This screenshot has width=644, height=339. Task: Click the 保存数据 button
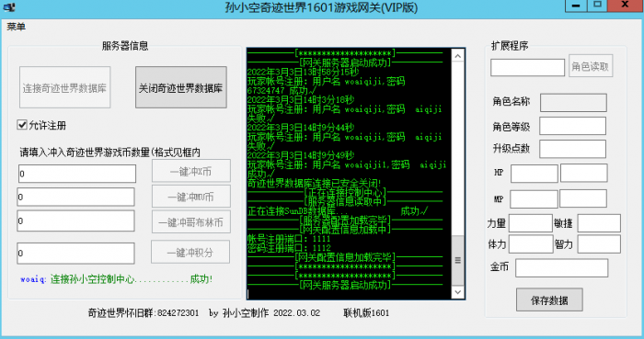(x=549, y=300)
